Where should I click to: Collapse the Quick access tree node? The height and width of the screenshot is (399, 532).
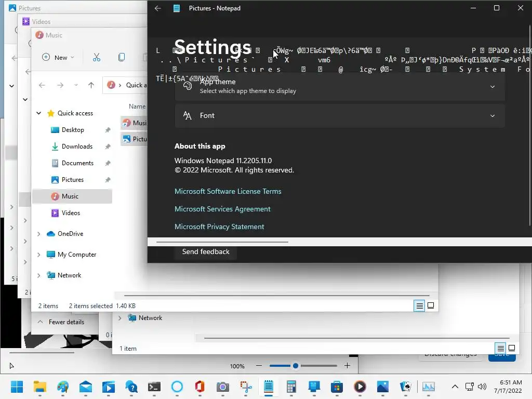pos(38,113)
